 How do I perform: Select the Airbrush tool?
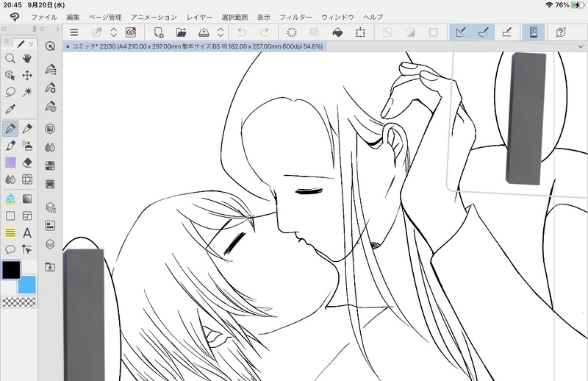point(27,146)
